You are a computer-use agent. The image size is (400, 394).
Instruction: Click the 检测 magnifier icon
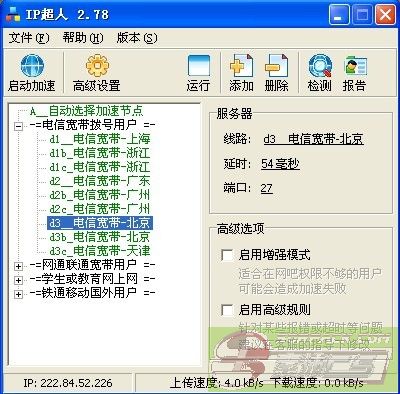(320, 66)
